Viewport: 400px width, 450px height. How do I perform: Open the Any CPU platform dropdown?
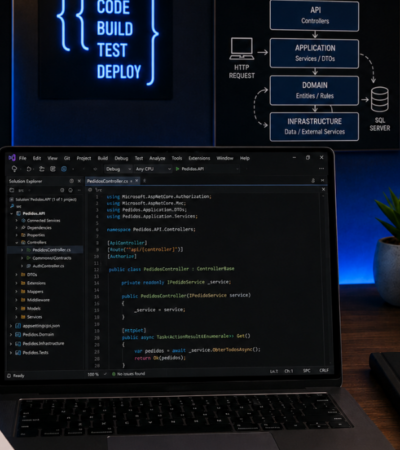coord(153,169)
